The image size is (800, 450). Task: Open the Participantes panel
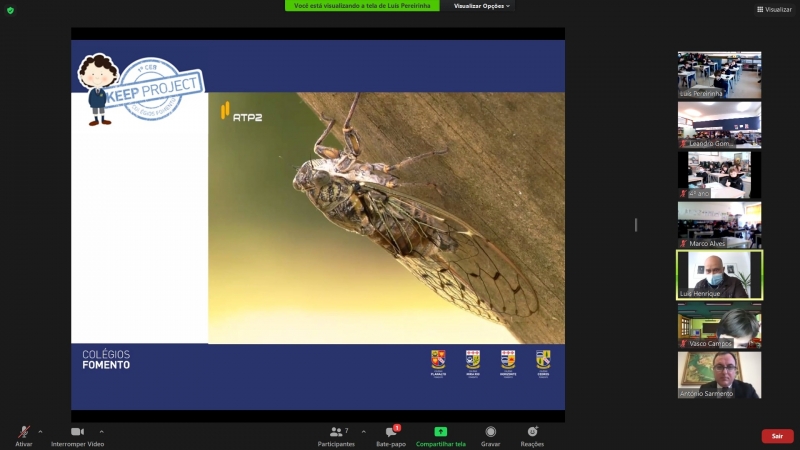tap(336, 436)
